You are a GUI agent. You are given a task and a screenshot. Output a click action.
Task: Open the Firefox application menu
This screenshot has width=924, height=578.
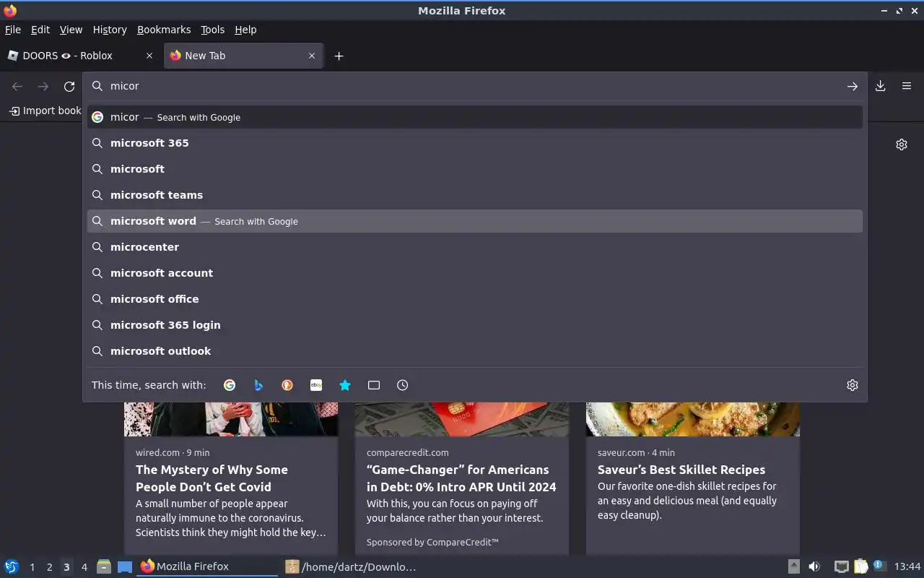coord(907,86)
